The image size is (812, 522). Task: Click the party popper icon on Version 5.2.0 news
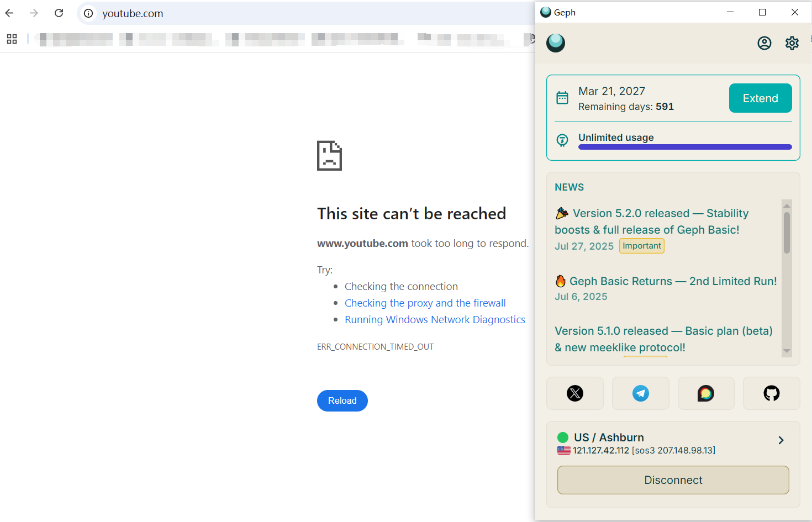point(562,213)
